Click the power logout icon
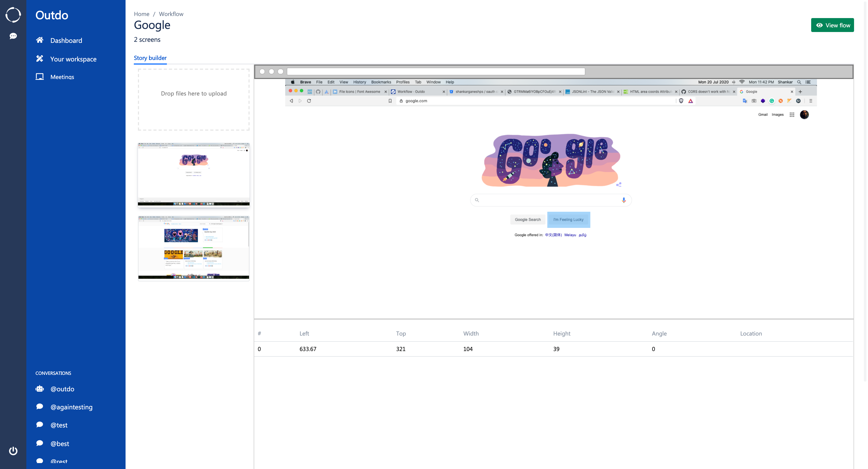 point(13,450)
